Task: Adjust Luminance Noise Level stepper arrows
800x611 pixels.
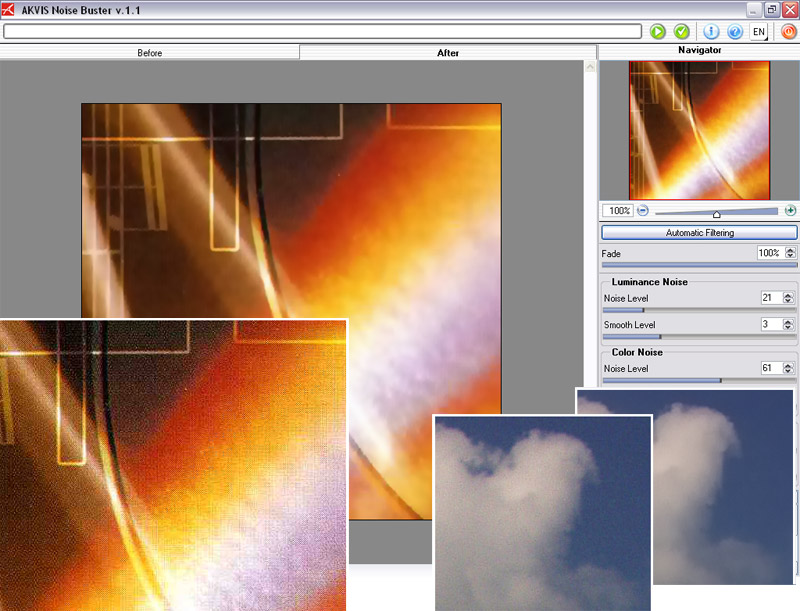Action: click(x=788, y=297)
